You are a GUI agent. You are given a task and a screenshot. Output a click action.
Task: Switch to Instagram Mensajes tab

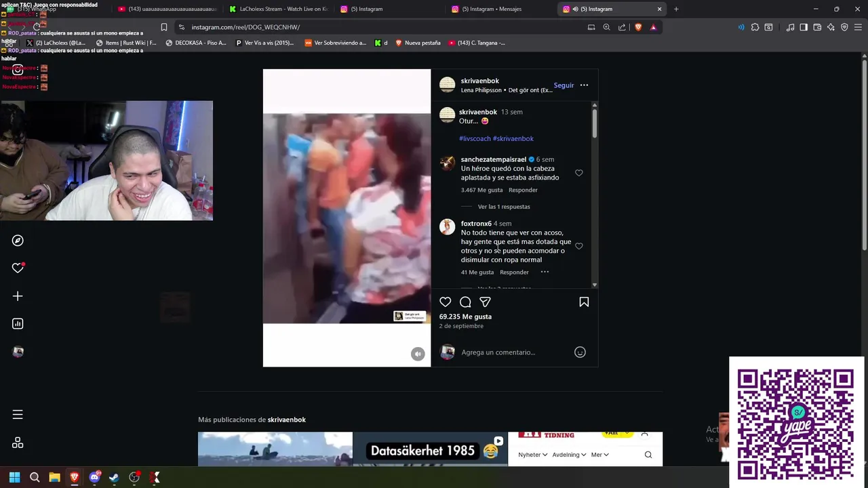(500, 9)
